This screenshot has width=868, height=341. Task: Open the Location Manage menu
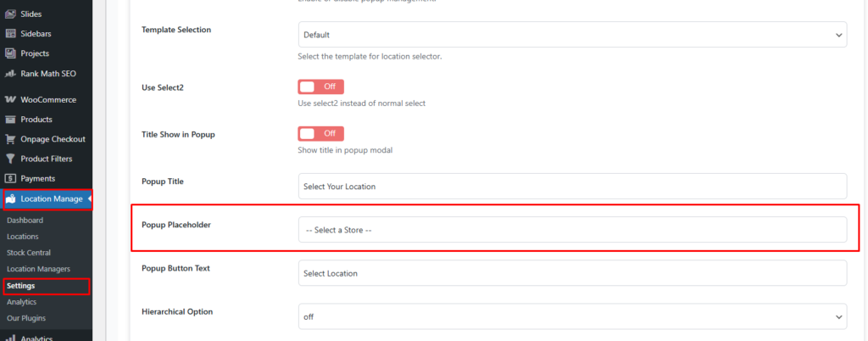click(x=47, y=199)
